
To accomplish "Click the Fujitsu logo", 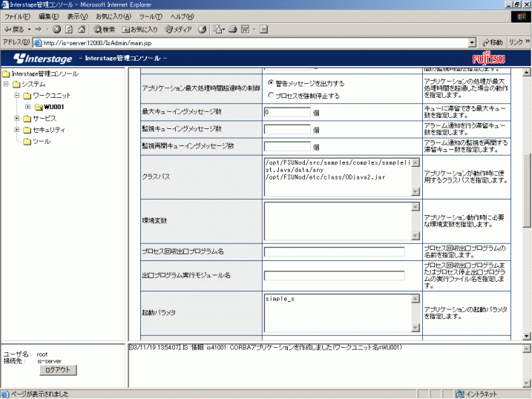I will coord(488,59).
